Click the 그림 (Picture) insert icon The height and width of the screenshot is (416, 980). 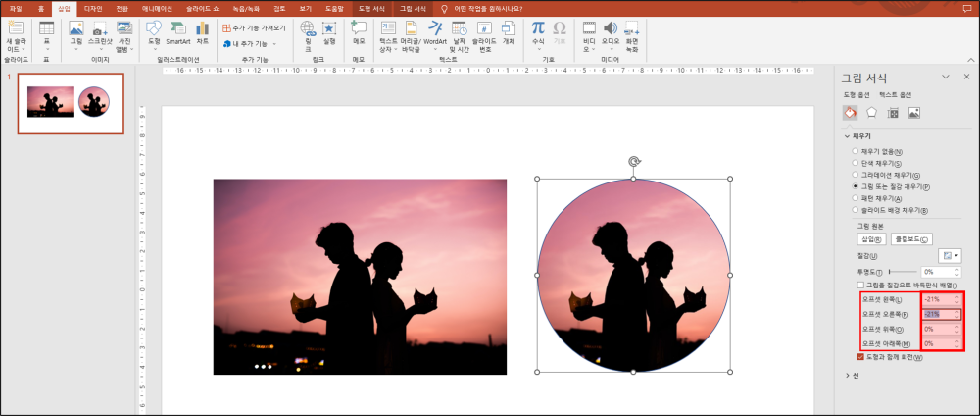(76, 28)
